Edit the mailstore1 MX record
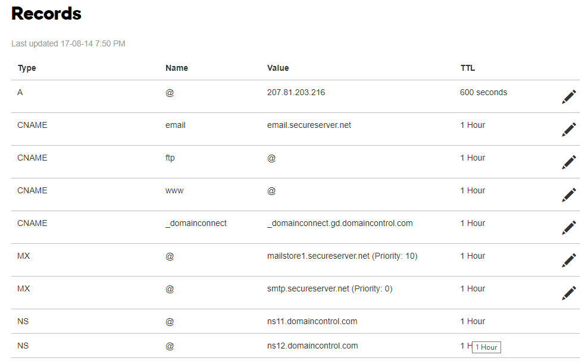This screenshot has width=588, height=364. (568, 260)
